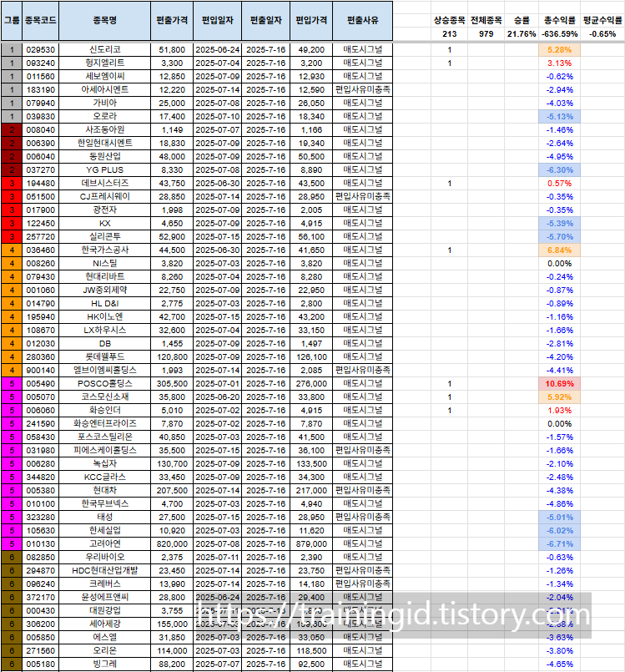
Task: Click the 편입가격 header cell
Action: [x=311, y=21]
